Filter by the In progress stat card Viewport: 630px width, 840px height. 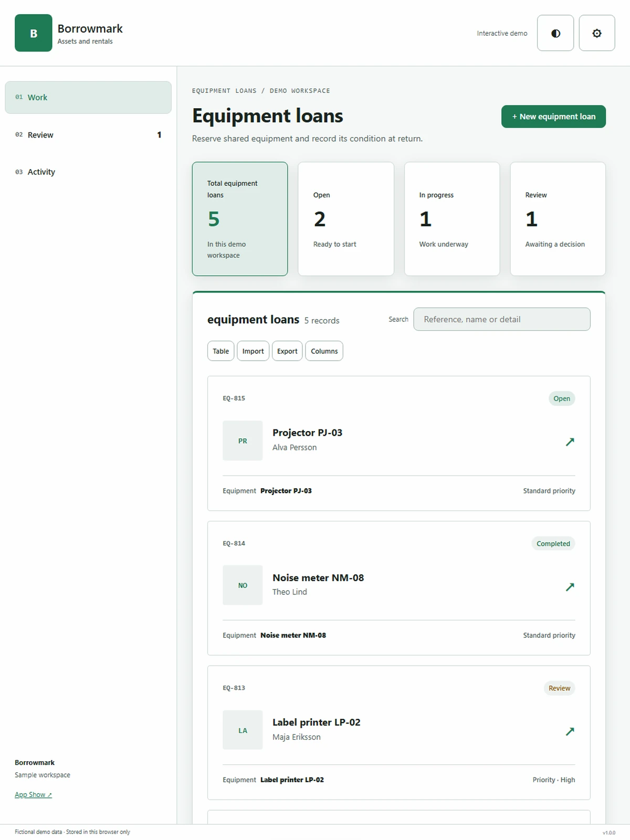(x=452, y=219)
